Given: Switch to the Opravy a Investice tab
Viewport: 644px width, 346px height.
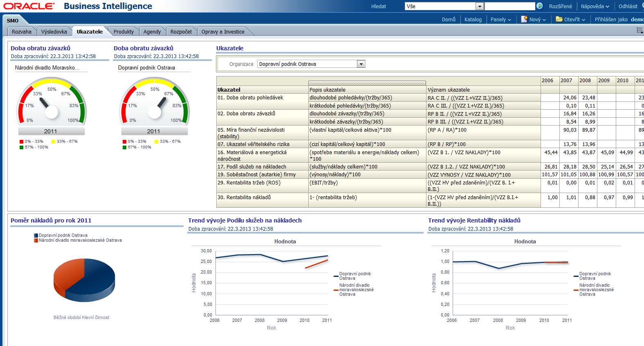Looking at the screenshot, I should click(x=223, y=31).
